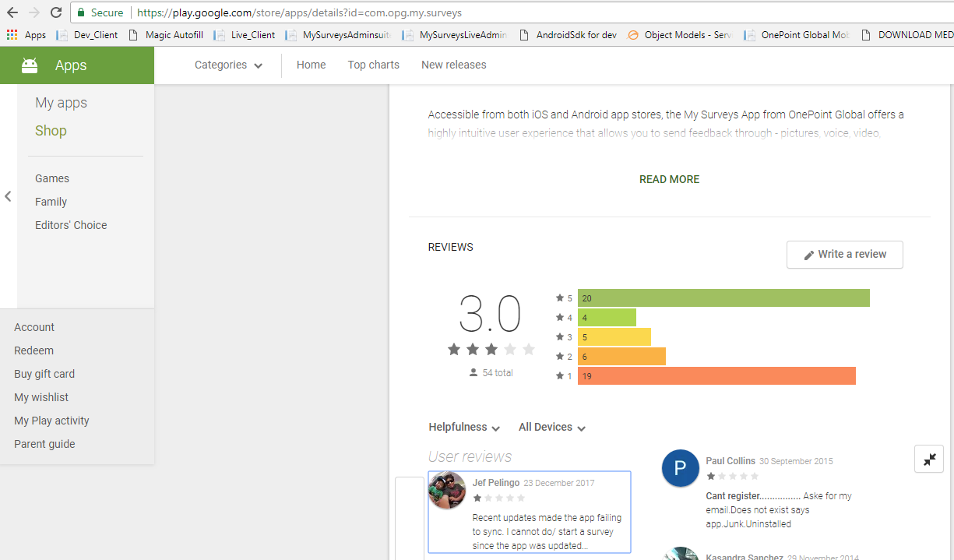
Task: Open the Live_Client bookmark
Action: coord(245,35)
